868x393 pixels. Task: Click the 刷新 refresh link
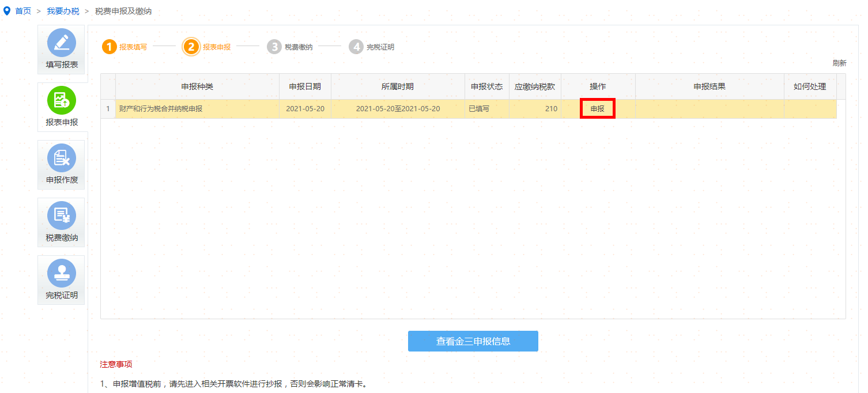(839, 63)
